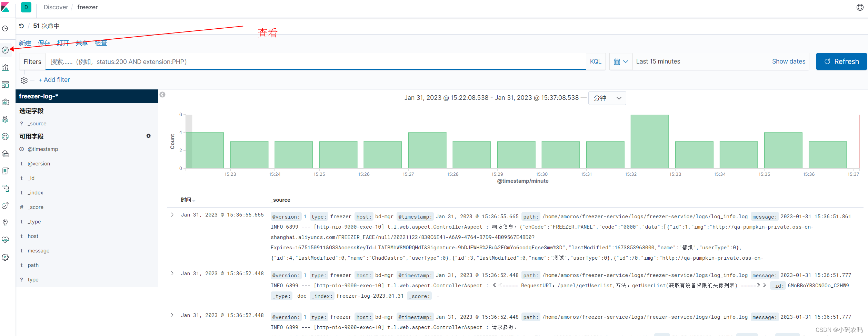The width and height of the screenshot is (868, 336).
Task: Open Maps in the sidebar
Action: [x=5, y=119]
